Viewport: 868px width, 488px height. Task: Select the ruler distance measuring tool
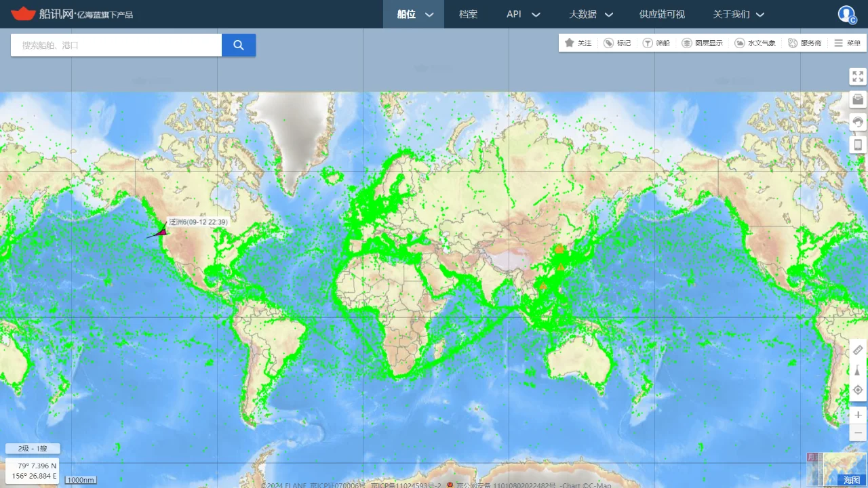pyautogui.click(x=858, y=350)
